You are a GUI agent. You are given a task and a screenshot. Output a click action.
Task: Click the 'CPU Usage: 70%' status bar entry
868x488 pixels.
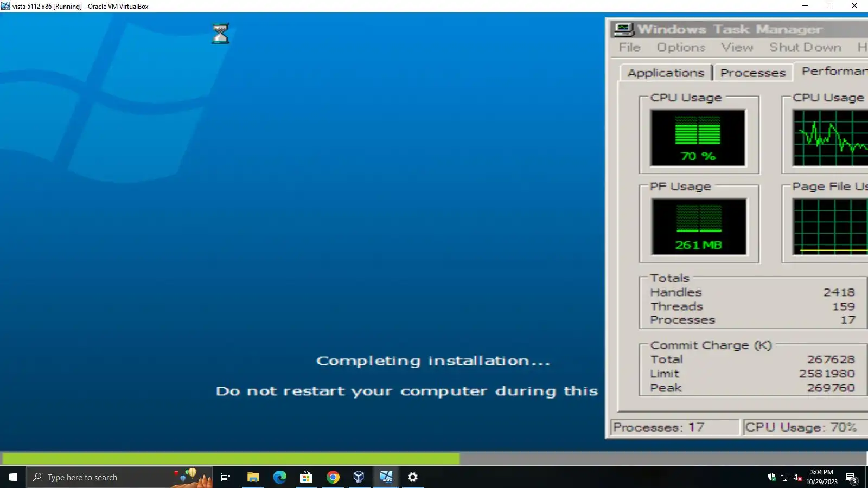point(806,427)
